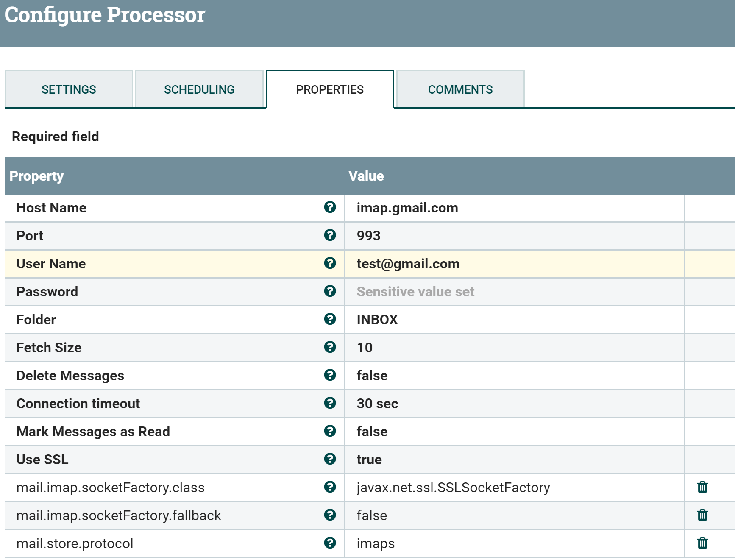Click the help icon for Host Name
735x560 pixels.
[x=330, y=207]
